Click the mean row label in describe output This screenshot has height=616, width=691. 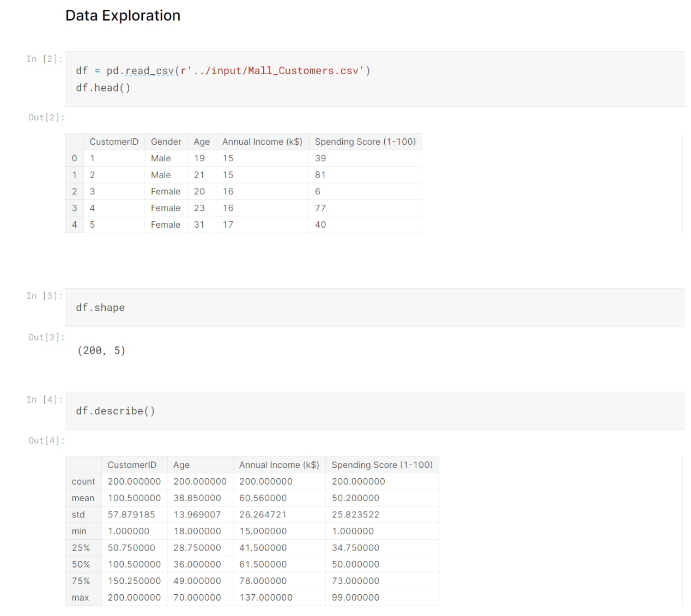pos(83,498)
